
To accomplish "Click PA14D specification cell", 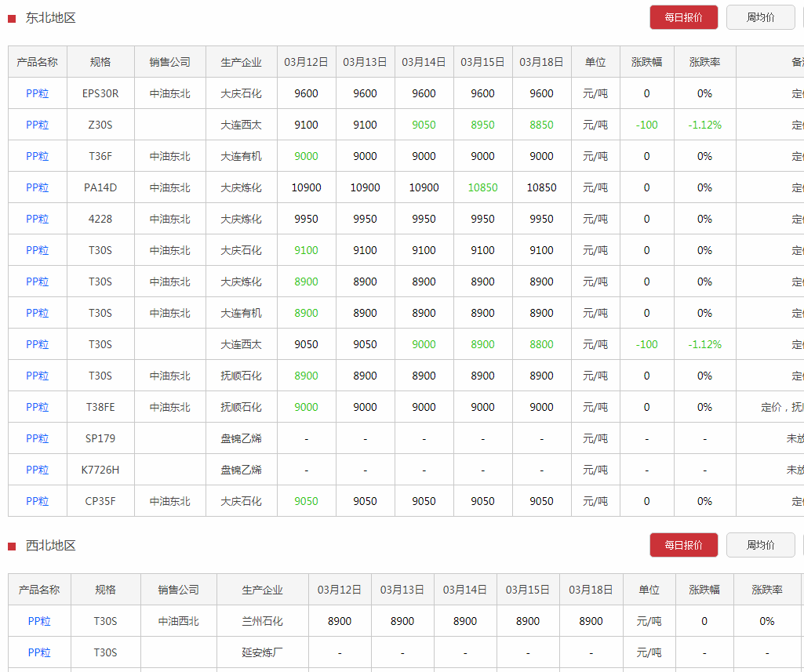I will tap(100, 187).
